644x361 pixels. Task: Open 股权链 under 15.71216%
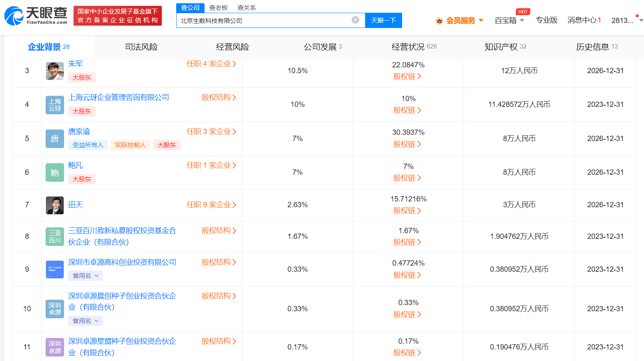407,211
